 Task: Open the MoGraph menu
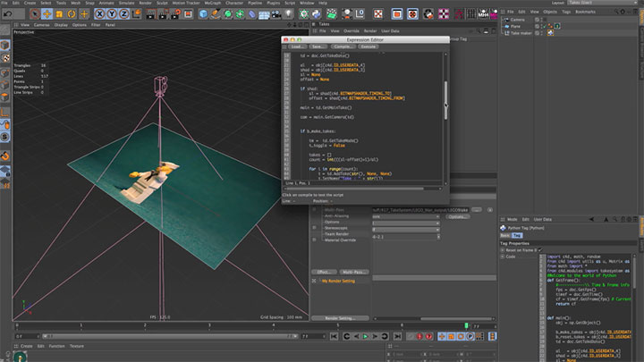coord(212,3)
